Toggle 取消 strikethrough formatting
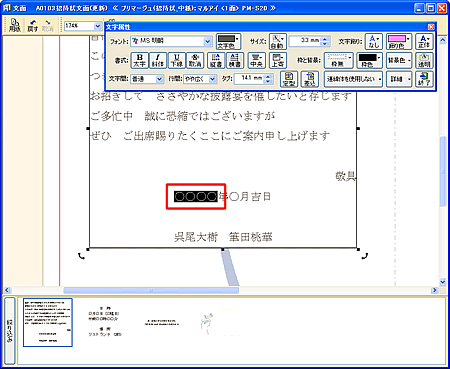The height and width of the screenshot is (369, 450). point(195,60)
